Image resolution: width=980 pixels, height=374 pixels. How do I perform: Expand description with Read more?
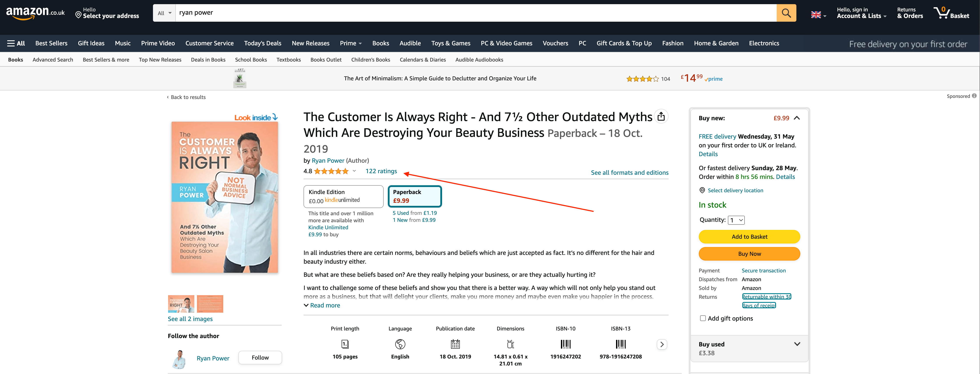pos(321,305)
